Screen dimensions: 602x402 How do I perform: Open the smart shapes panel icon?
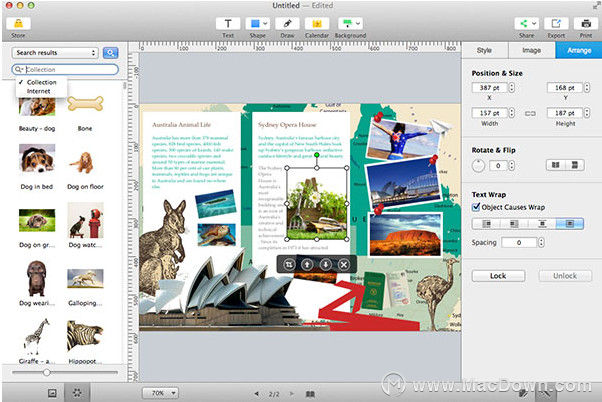tap(77, 393)
